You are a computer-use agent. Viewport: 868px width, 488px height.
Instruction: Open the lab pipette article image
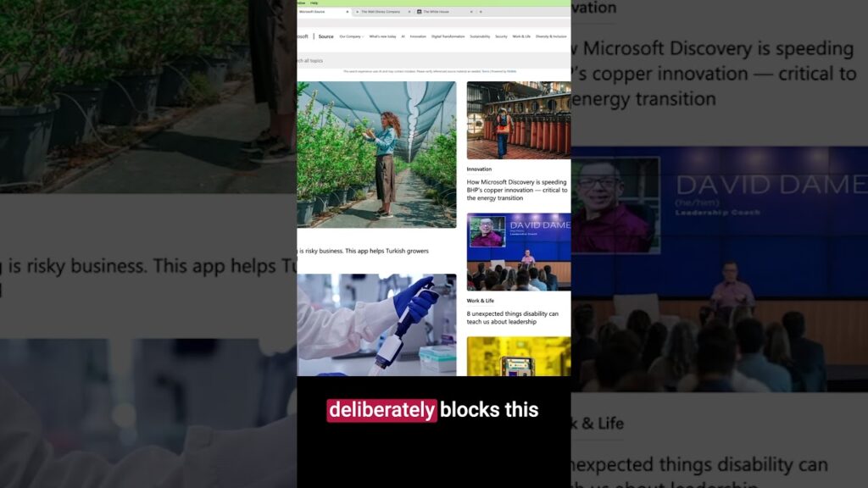tap(376, 324)
